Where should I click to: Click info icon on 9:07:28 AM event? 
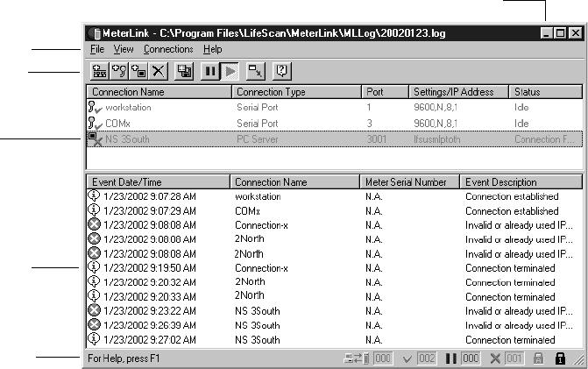click(94, 195)
